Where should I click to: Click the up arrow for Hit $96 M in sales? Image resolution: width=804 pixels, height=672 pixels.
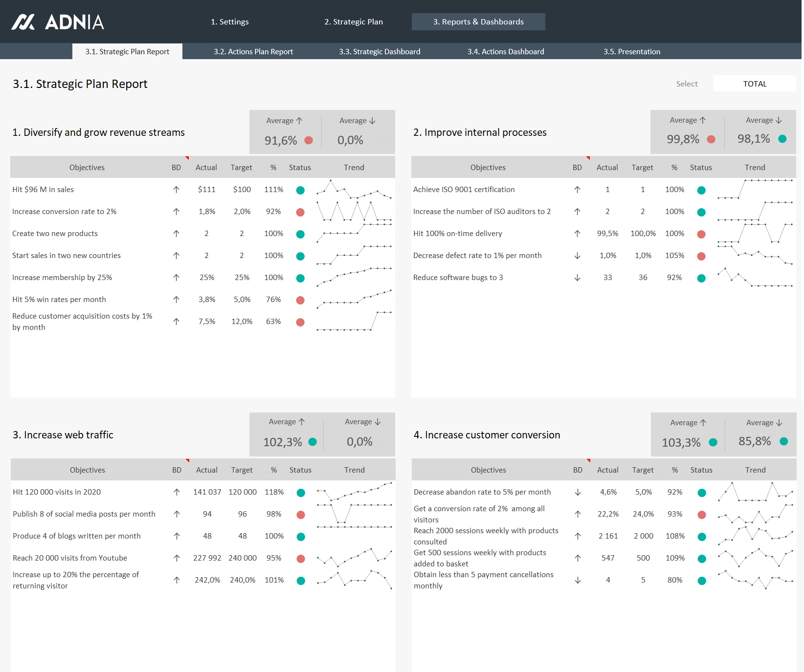177,190
